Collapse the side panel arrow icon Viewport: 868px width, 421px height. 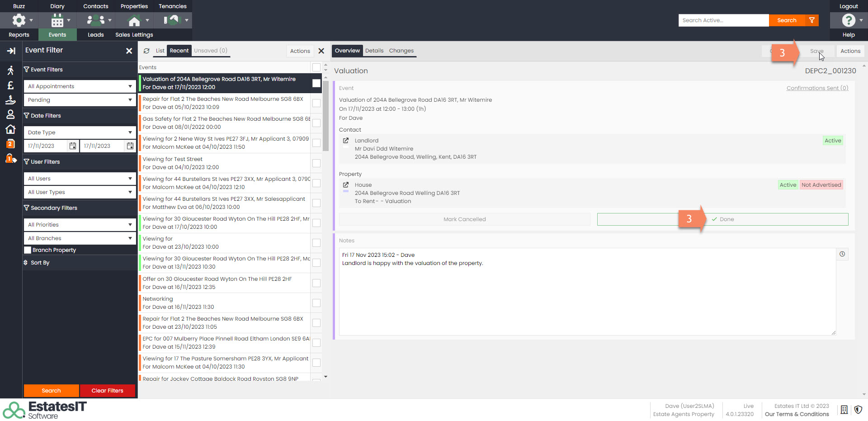click(11, 51)
